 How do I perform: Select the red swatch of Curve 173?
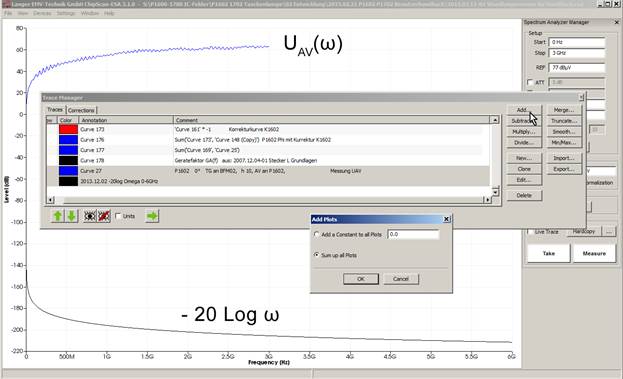(x=68, y=129)
